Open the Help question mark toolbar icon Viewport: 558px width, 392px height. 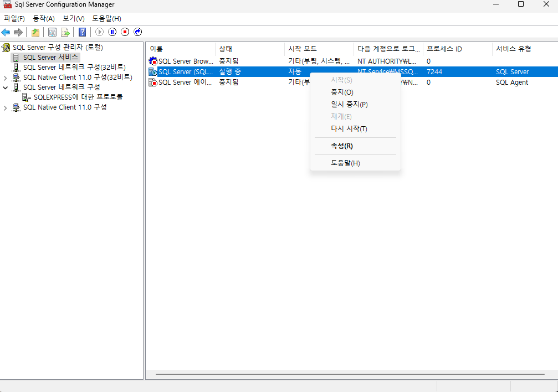pos(82,32)
